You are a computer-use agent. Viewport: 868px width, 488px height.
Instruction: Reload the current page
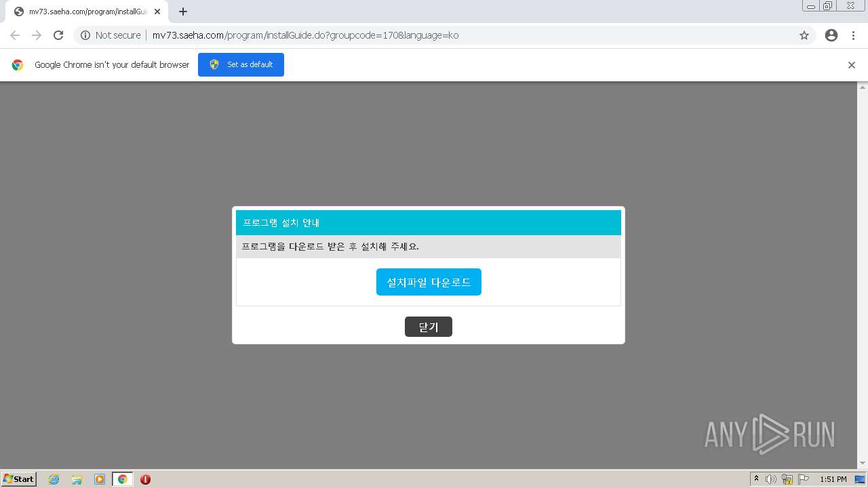pos(58,35)
